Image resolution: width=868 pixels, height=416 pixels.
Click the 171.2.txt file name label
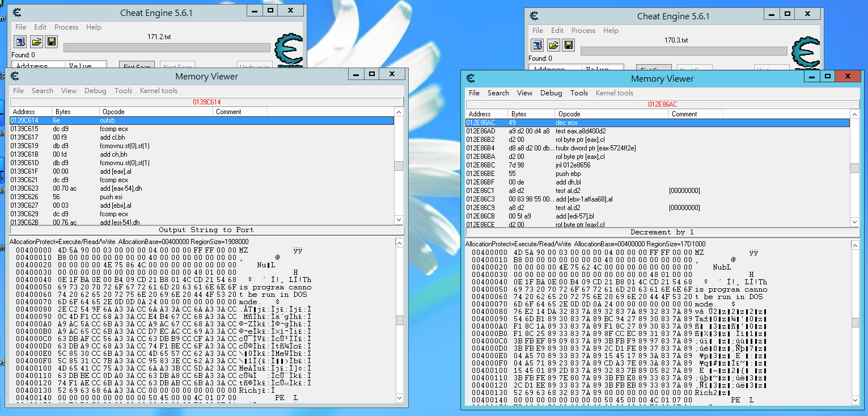(x=159, y=36)
